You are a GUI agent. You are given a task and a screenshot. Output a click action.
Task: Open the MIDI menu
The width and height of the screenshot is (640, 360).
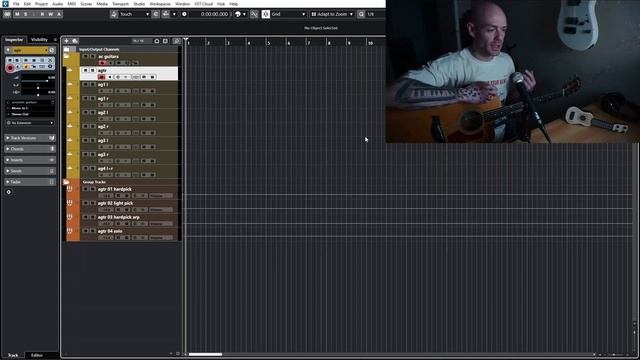coord(71,4)
